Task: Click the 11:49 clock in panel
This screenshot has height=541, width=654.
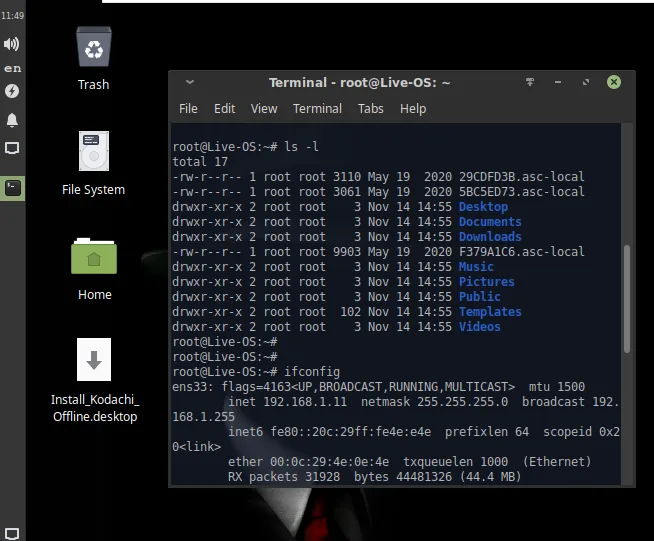Action: pos(12,17)
